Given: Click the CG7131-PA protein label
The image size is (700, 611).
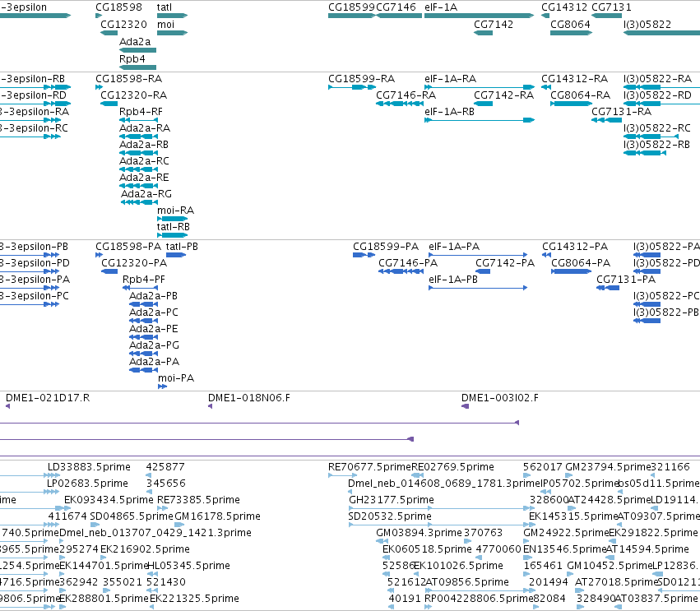Looking at the screenshot, I should [x=626, y=280].
